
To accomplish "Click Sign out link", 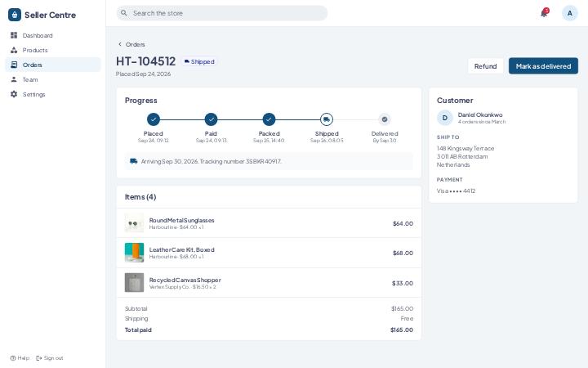I will click(50, 358).
